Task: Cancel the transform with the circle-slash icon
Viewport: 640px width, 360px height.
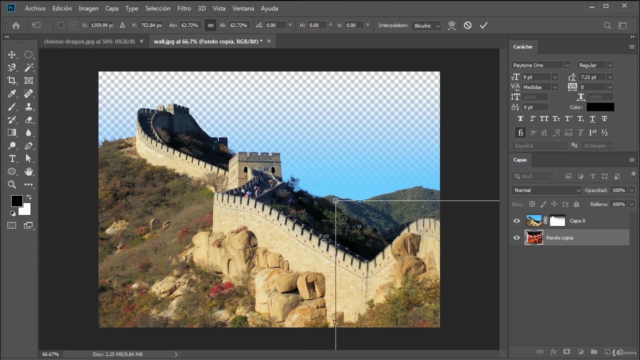Action: click(468, 25)
